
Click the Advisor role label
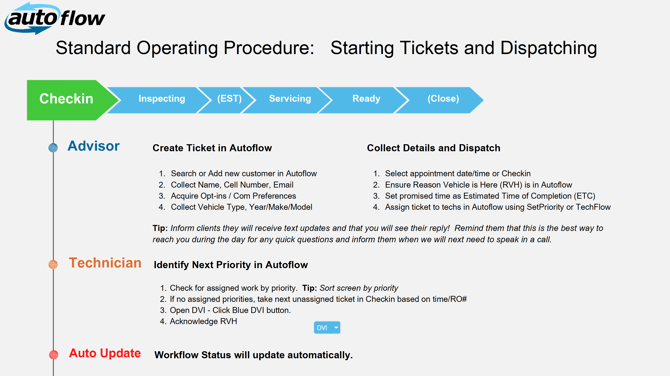click(94, 146)
